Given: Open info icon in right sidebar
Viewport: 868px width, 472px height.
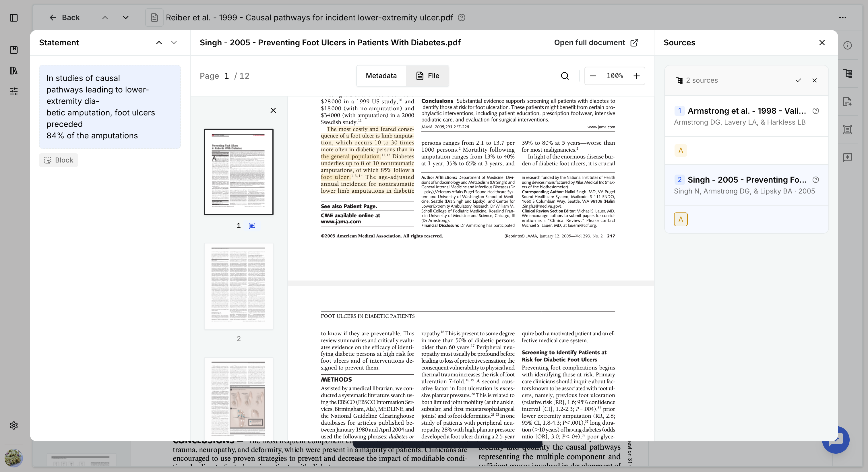Looking at the screenshot, I should (x=848, y=46).
